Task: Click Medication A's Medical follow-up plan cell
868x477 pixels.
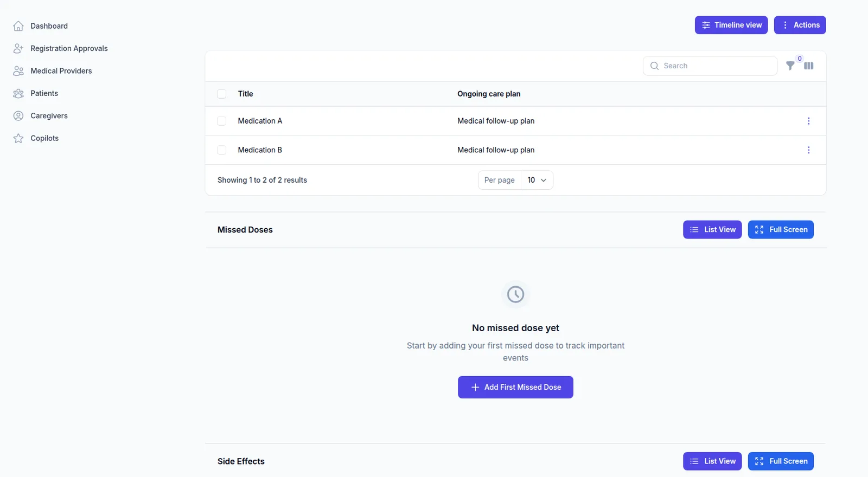Action: (496, 121)
